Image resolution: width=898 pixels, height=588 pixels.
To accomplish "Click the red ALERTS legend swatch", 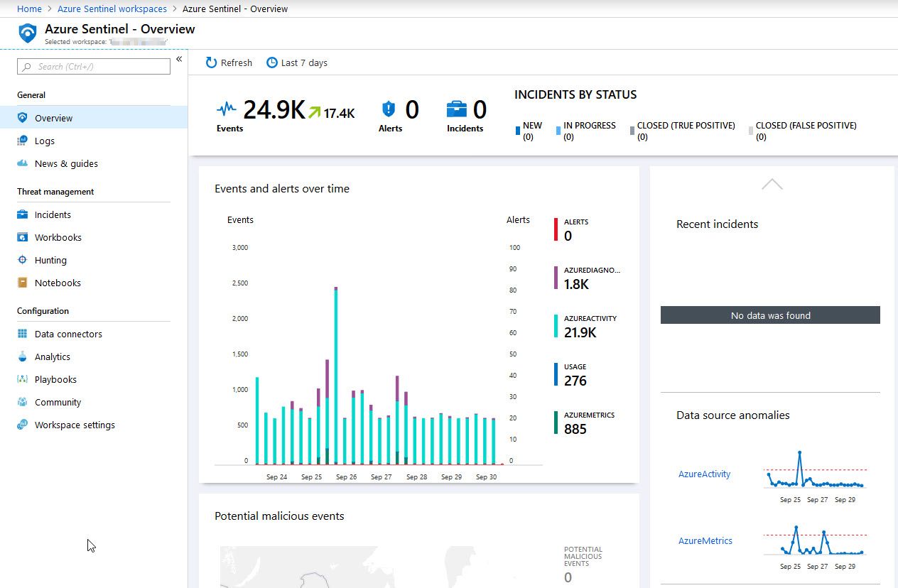I will [555, 229].
